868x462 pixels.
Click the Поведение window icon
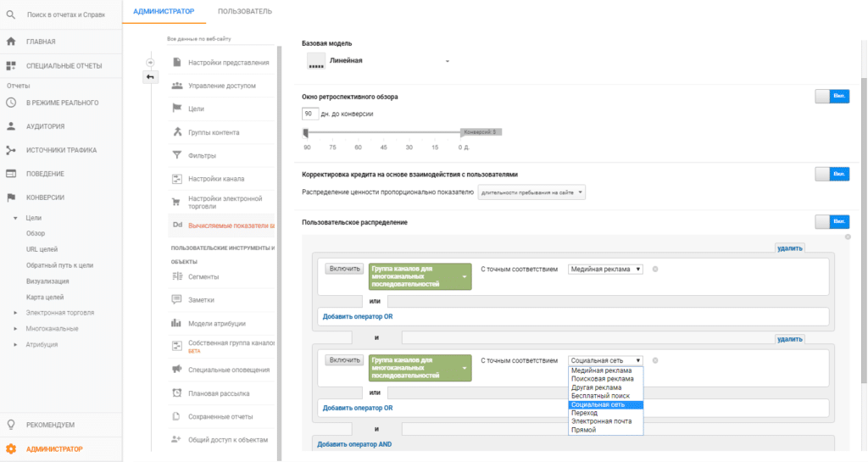[x=11, y=174]
